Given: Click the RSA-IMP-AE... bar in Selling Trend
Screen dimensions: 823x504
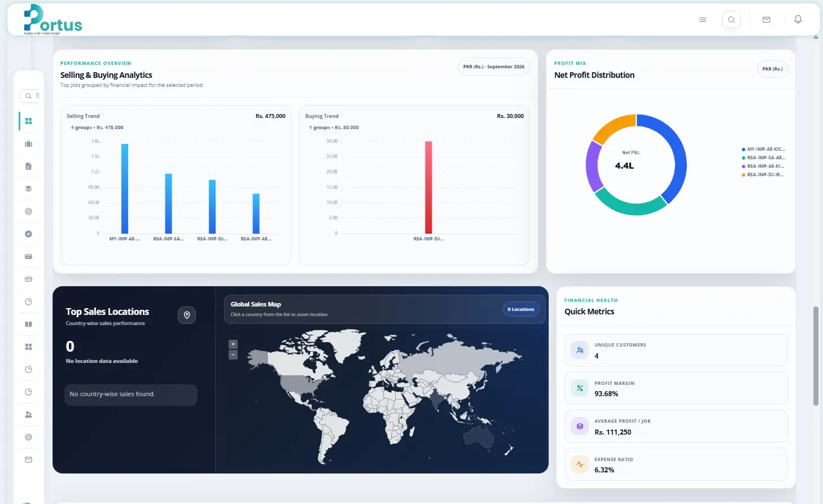Looking at the screenshot, I should coord(256,213).
